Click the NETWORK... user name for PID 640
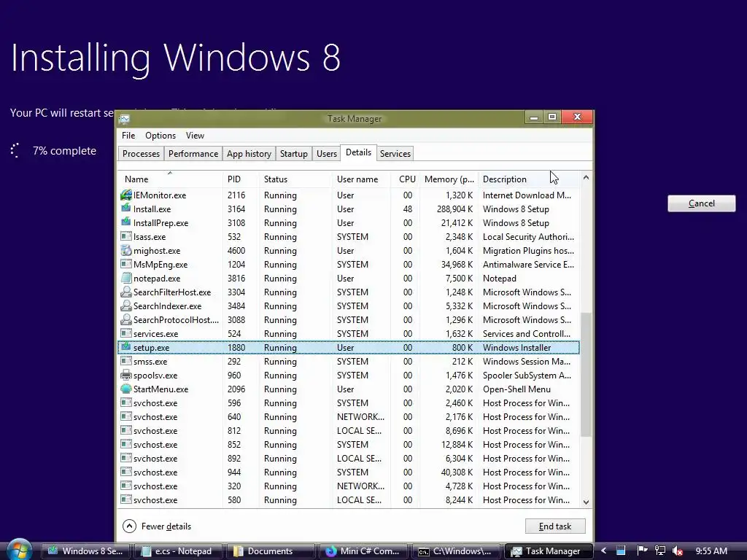747x560 pixels. pos(360,416)
